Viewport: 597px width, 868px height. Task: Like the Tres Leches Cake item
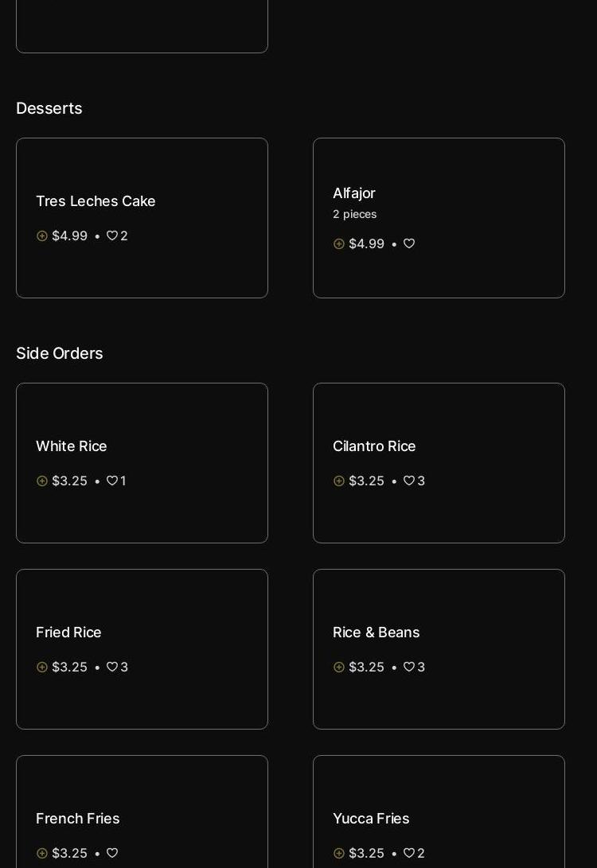pyautogui.click(x=112, y=236)
